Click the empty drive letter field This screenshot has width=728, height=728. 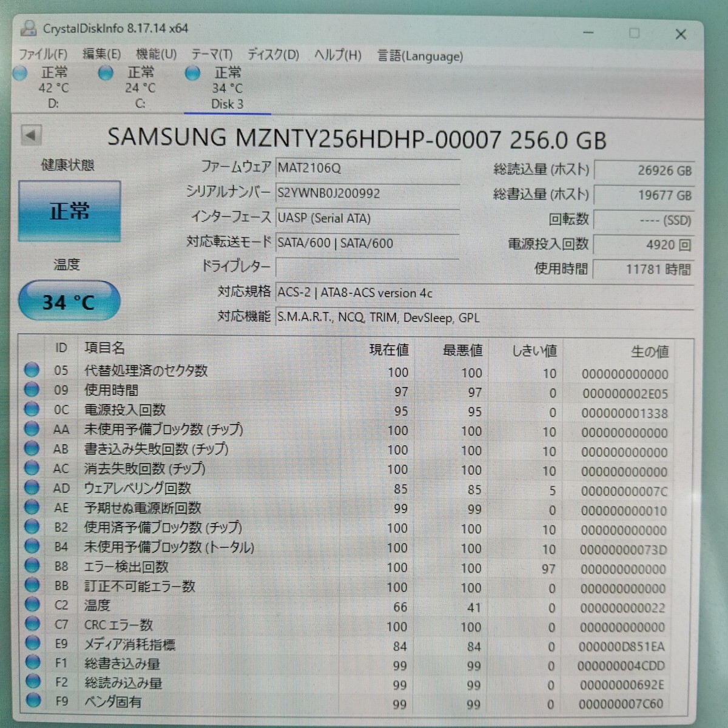(x=367, y=267)
